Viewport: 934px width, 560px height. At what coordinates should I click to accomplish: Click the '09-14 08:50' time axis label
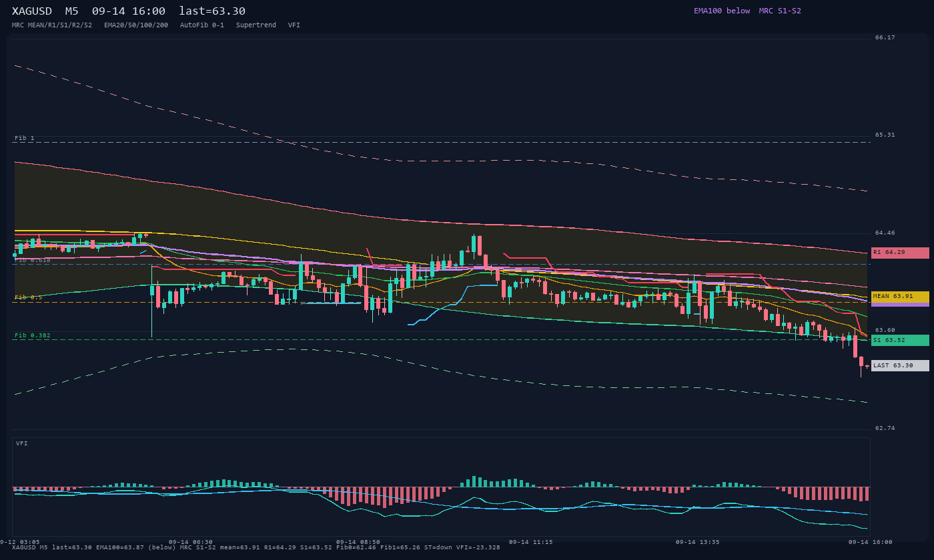point(358,542)
